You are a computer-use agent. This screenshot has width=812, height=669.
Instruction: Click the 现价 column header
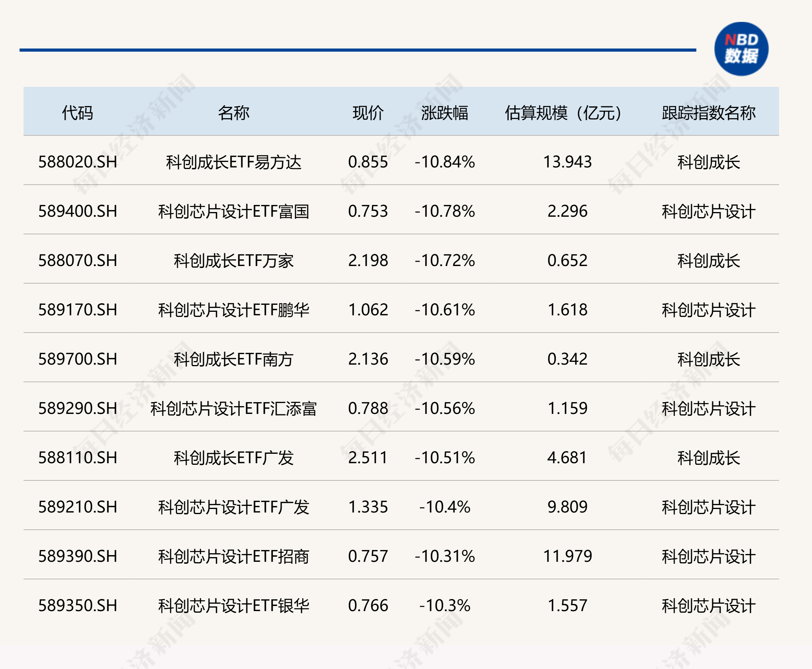[x=368, y=113]
